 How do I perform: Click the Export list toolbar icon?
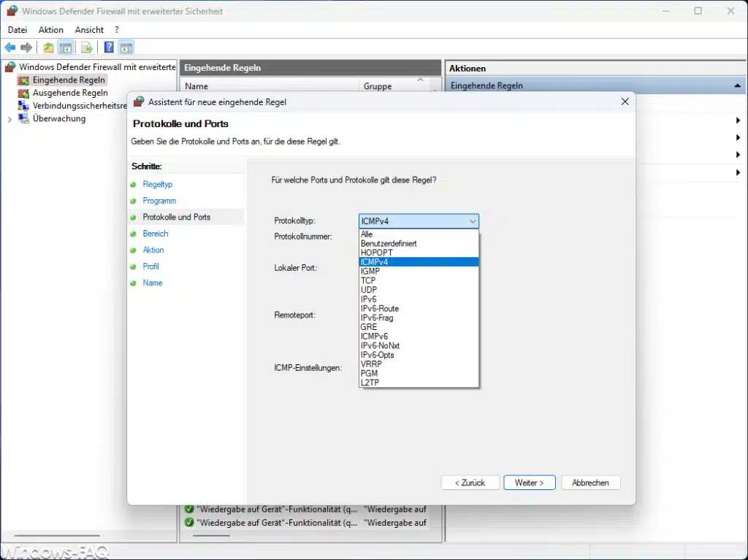click(x=87, y=47)
